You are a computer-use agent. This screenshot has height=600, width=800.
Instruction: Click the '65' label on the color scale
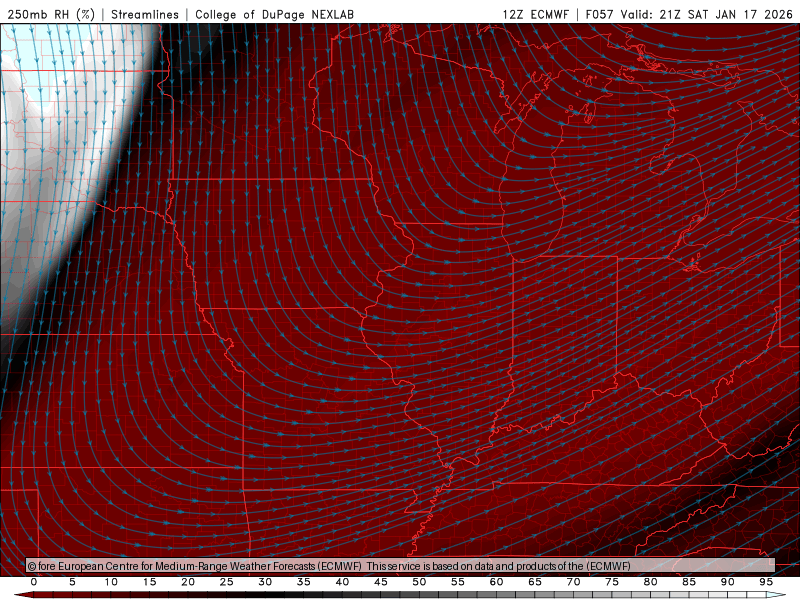[535, 582]
